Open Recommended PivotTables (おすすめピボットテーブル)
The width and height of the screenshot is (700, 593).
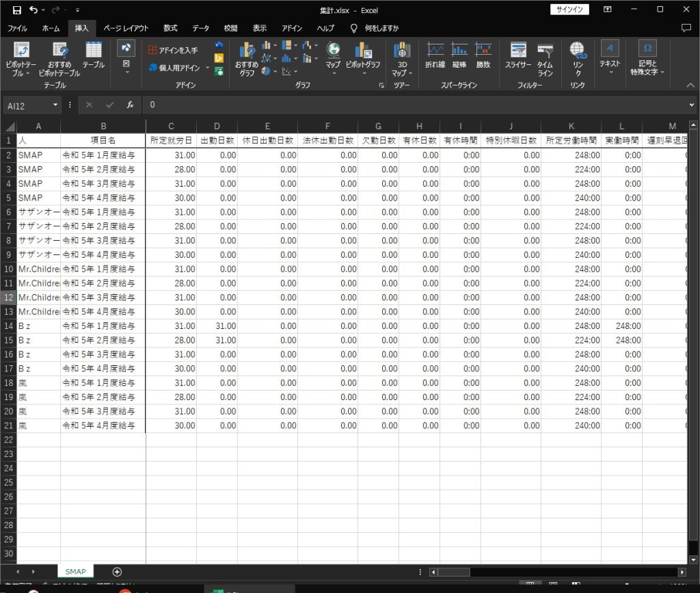click(x=59, y=60)
